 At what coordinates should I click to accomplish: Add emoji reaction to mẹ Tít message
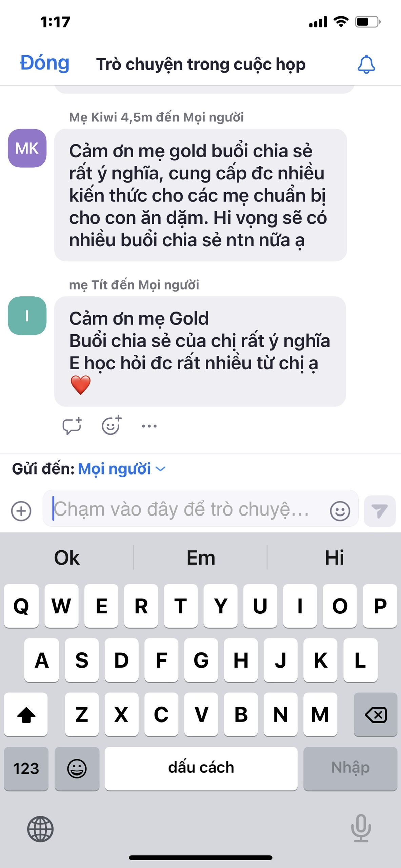(112, 425)
